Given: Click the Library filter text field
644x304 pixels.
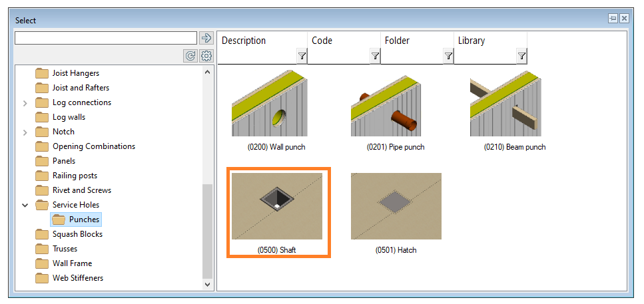Looking at the screenshot, I should coord(485,57).
